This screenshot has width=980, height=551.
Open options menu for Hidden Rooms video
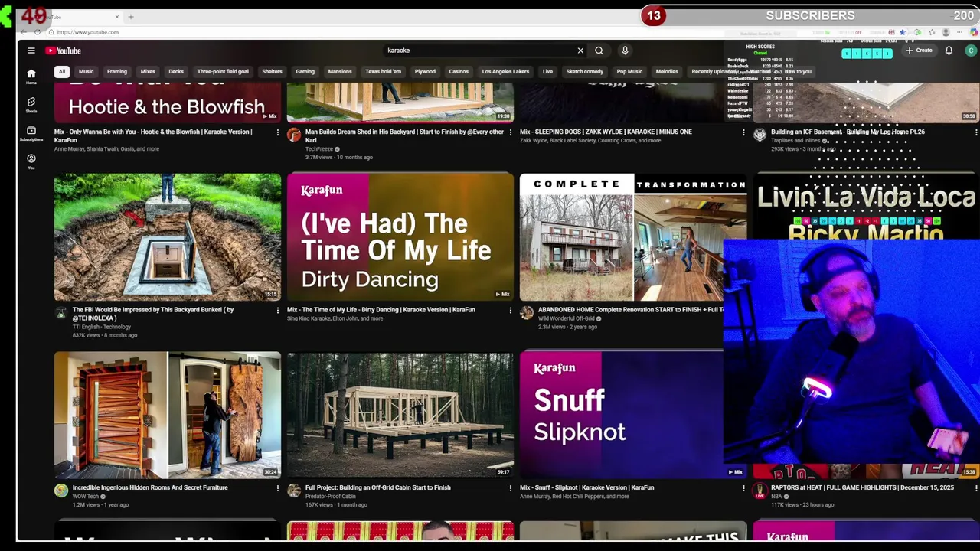pyautogui.click(x=278, y=488)
